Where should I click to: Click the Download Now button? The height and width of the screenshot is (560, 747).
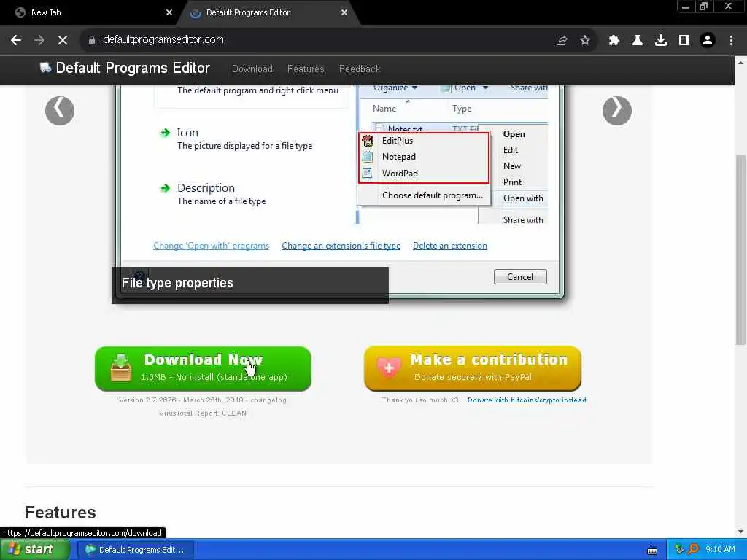pyautogui.click(x=203, y=368)
